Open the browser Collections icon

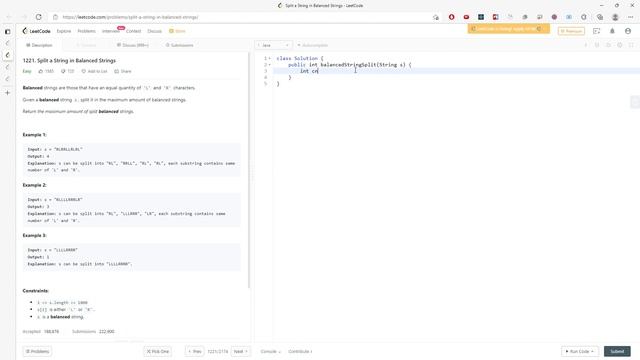click(x=600, y=17)
